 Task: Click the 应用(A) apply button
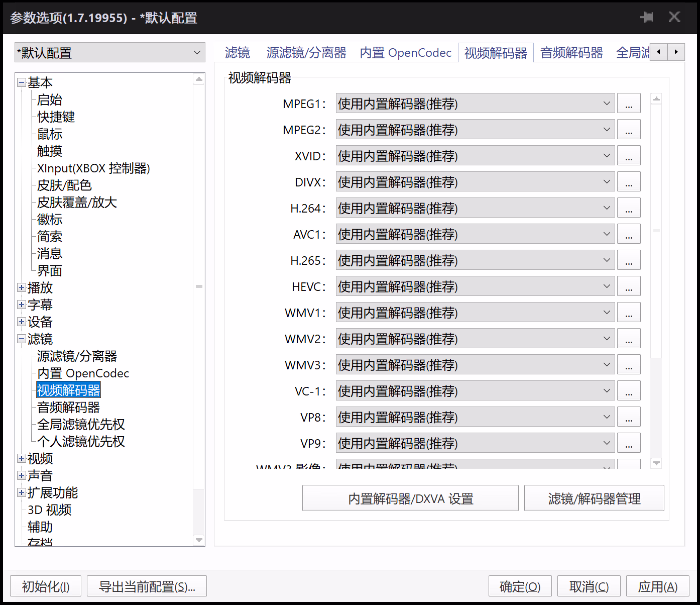pyautogui.click(x=657, y=586)
